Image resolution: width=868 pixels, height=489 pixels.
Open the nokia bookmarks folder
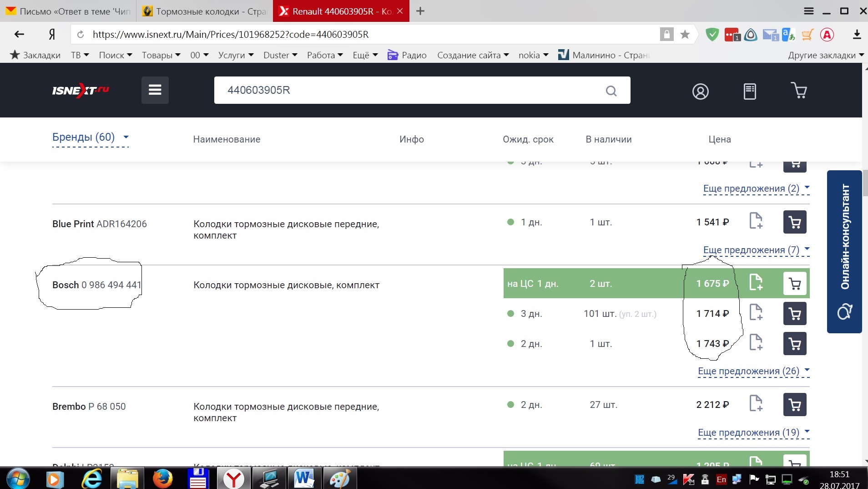point(534,55)
